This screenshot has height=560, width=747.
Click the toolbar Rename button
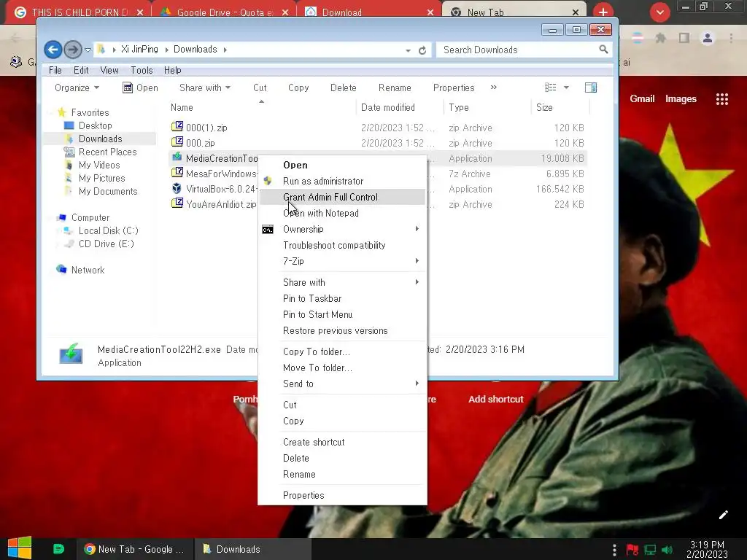pyautogui.click(x=395, y=87)
